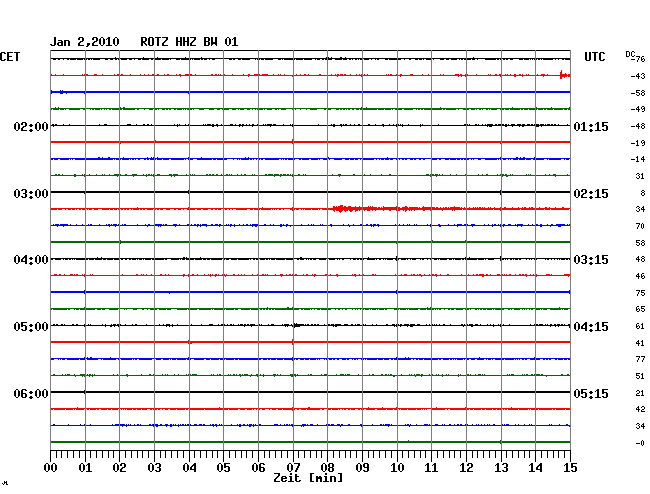Select minute '14' on the time axis

(x=535, y=467)
